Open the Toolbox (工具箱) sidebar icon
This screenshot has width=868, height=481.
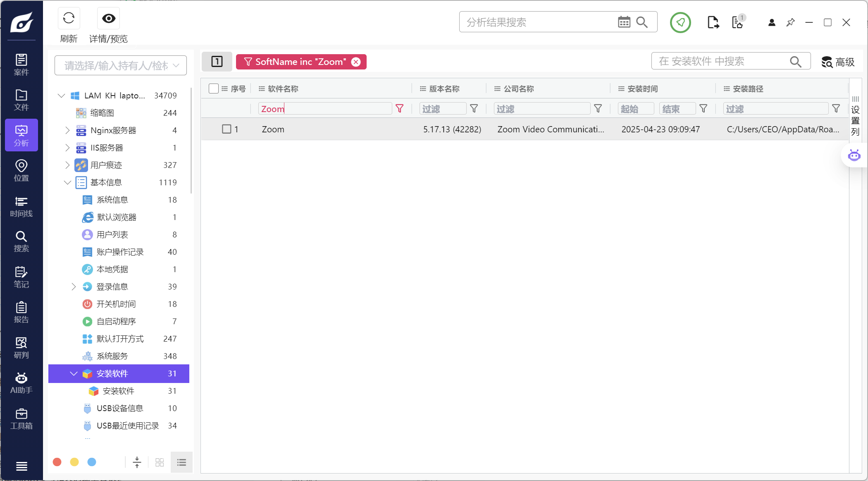pyautogui.click(x=21, y=419)
